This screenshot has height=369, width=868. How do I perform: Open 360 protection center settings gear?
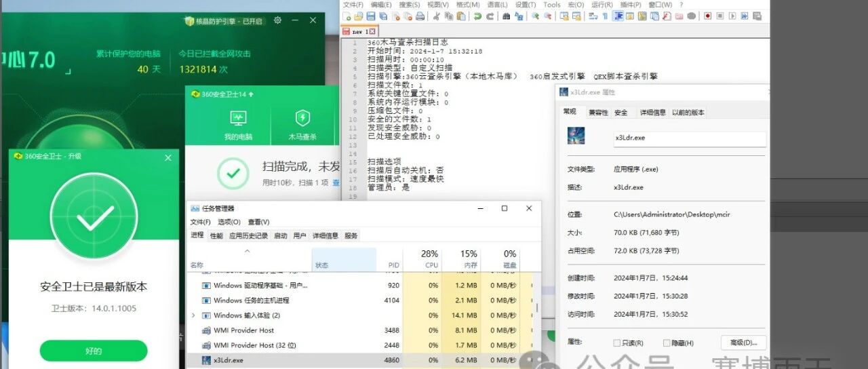coord(277,20)
